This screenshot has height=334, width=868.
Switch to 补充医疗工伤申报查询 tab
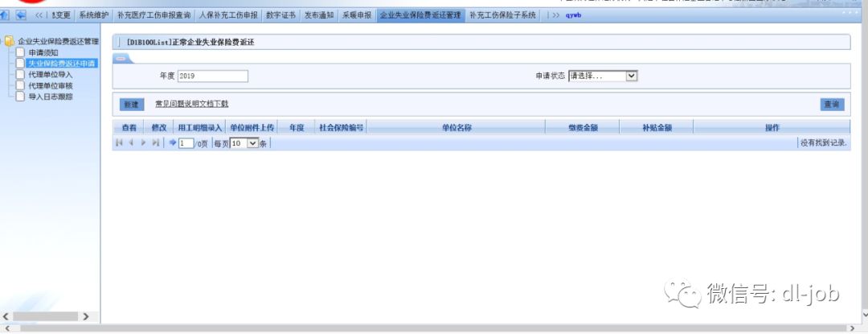pyautogui.click(x=154, y=15)
